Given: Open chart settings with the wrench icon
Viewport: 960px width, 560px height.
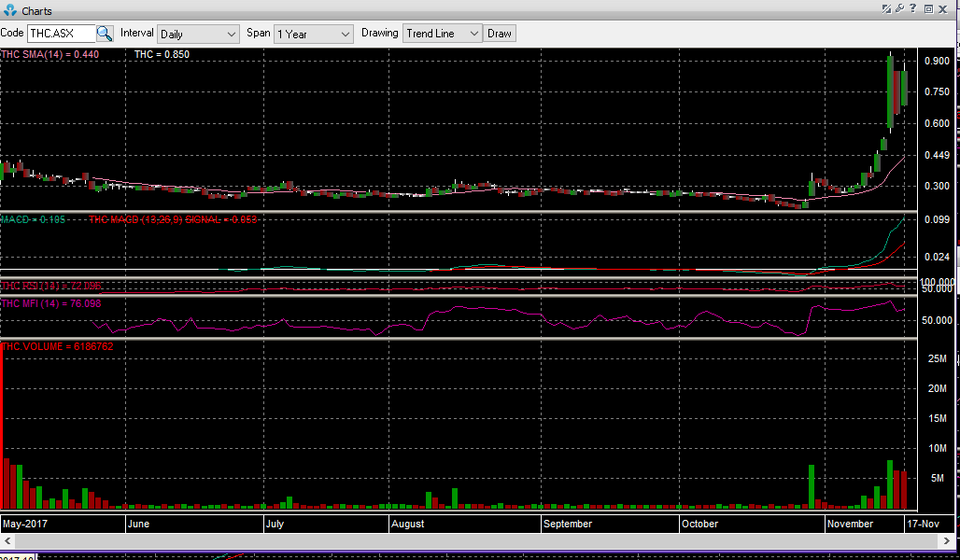Looking at the screenshot, I should (899, 8).
